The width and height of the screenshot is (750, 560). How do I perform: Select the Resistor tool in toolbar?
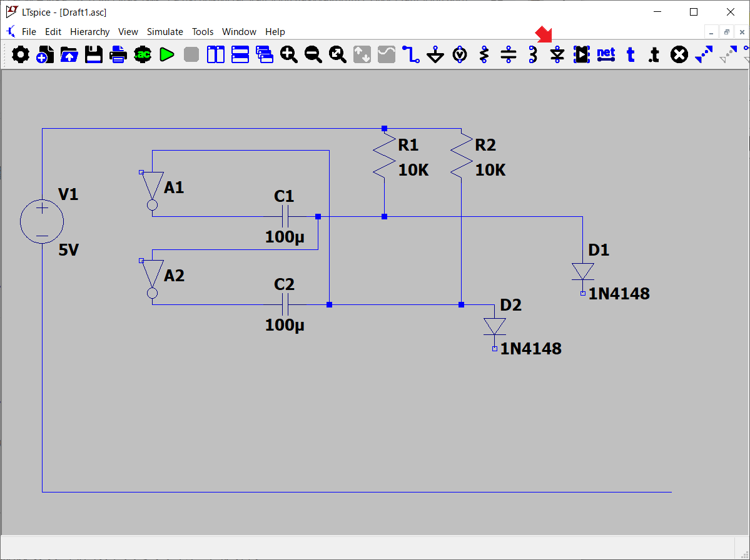point(484,55)
